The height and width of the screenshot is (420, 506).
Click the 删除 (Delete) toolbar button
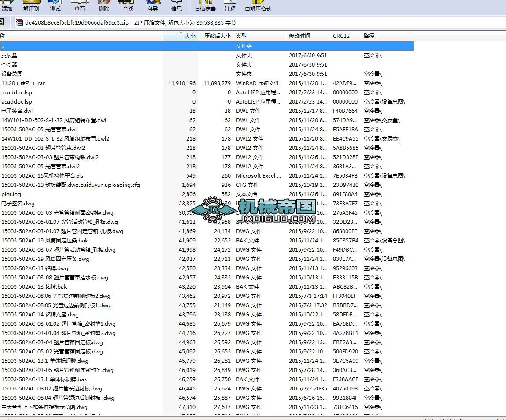104,6
